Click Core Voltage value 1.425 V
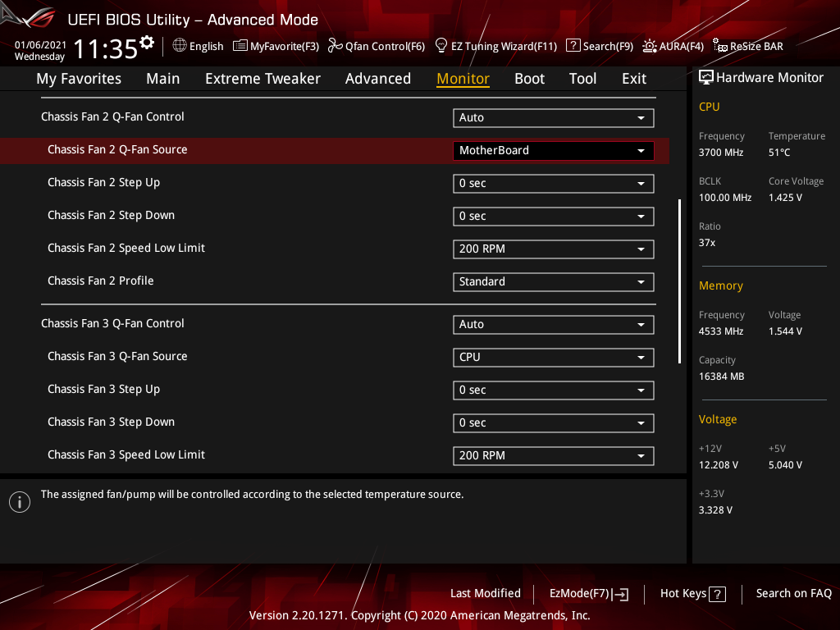The width and height of the screenshot is (840, 630). point(785,198)
